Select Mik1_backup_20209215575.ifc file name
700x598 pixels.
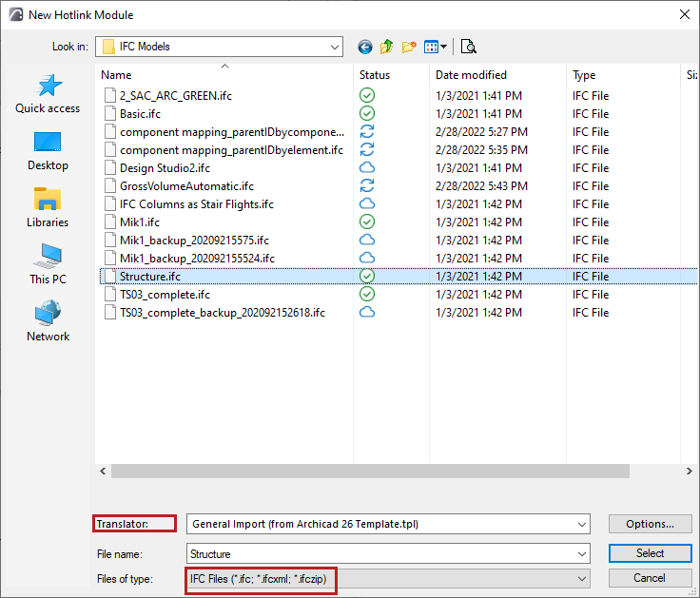[x=194, y=241]
